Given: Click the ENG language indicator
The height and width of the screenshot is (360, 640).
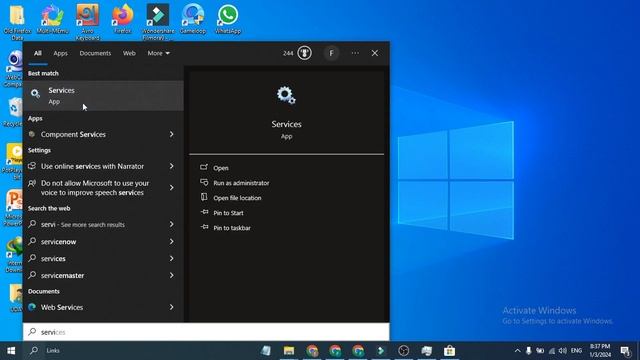Looking at the screenshot, I should pyautogui.click(x=576, y=351).
